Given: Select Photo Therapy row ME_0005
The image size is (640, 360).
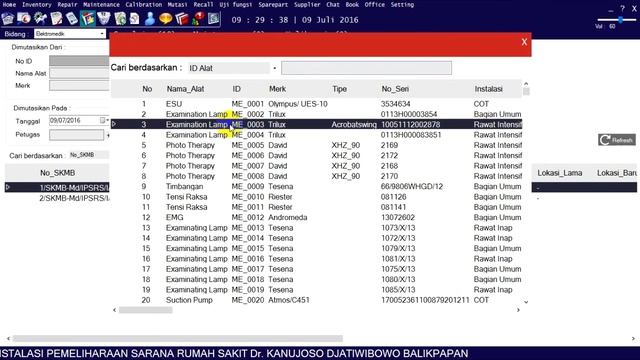Looking at the screenshot, I should 316,145.
